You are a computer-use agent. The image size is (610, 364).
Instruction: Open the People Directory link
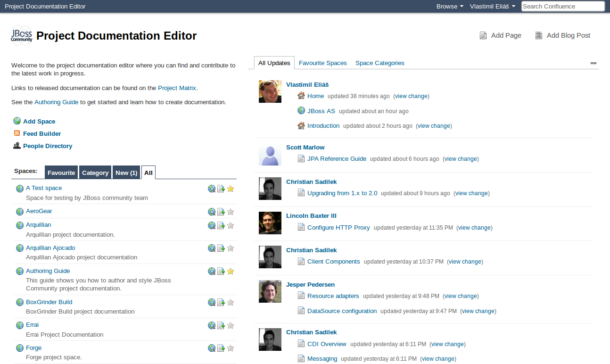[x=48, y=146]
